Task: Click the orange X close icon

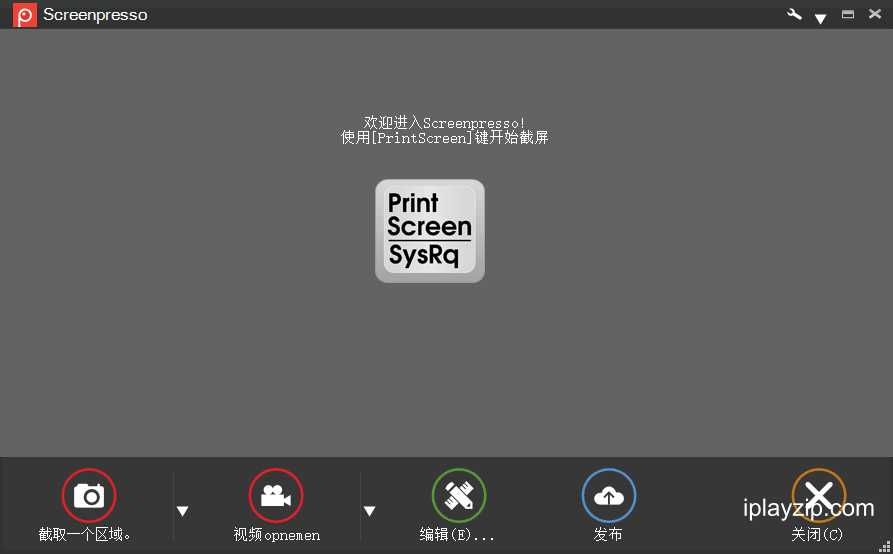Action: pyautogui.click(x=818, y=495)
